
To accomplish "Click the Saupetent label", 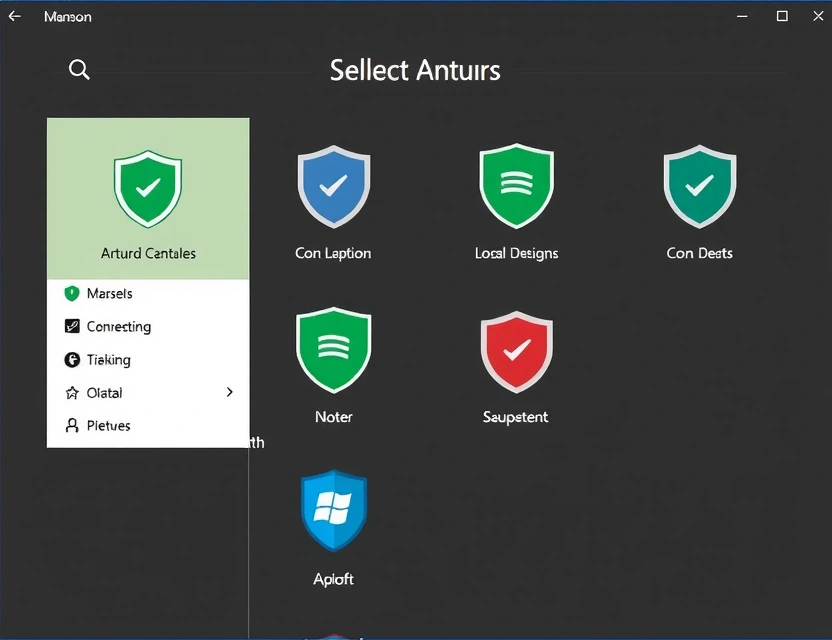I will (515, 417).
